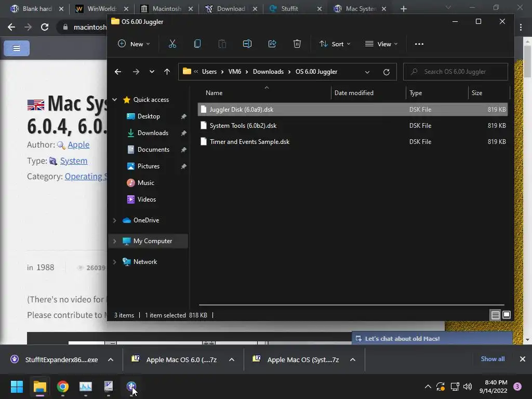This screenshot has width=532, height=399.
Task: Click Users in the breadcrumb path
Action: tap(209, 72)
